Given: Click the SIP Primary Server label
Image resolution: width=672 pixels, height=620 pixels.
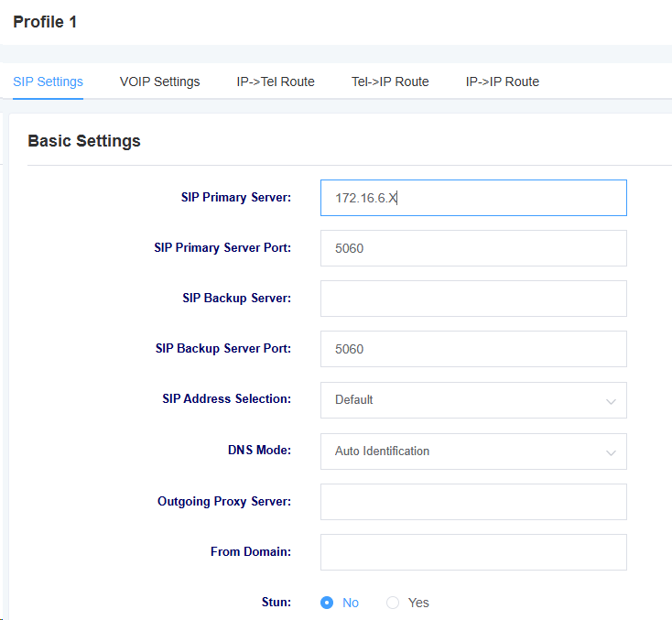Looking at the screenshot, I should click(235, 197).
